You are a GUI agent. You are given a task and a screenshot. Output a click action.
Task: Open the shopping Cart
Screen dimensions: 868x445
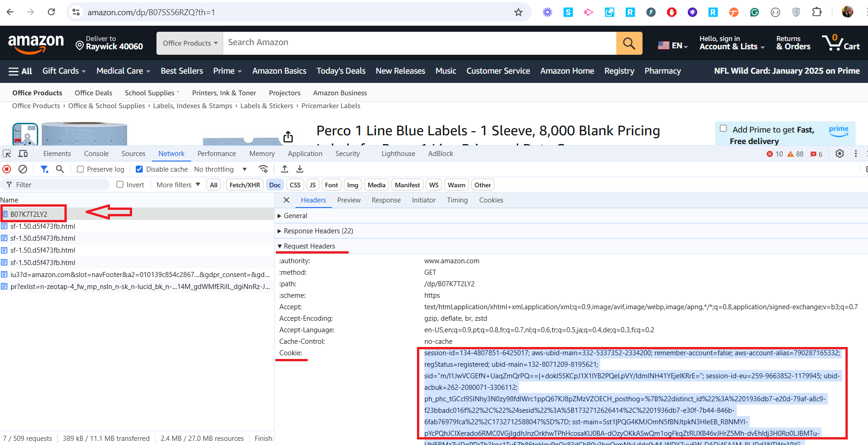841,43
